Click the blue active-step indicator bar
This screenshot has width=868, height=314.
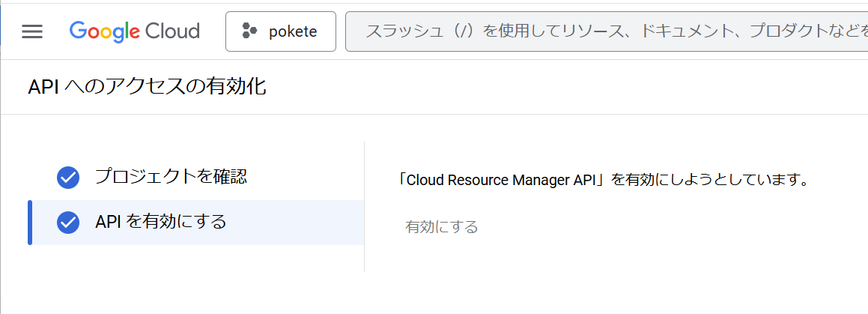[30, 223]
